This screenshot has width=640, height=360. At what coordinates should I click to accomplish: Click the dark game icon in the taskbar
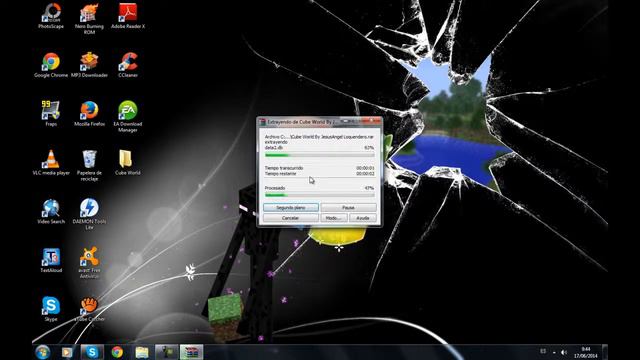pyautogui.click(x=167, y=352)
